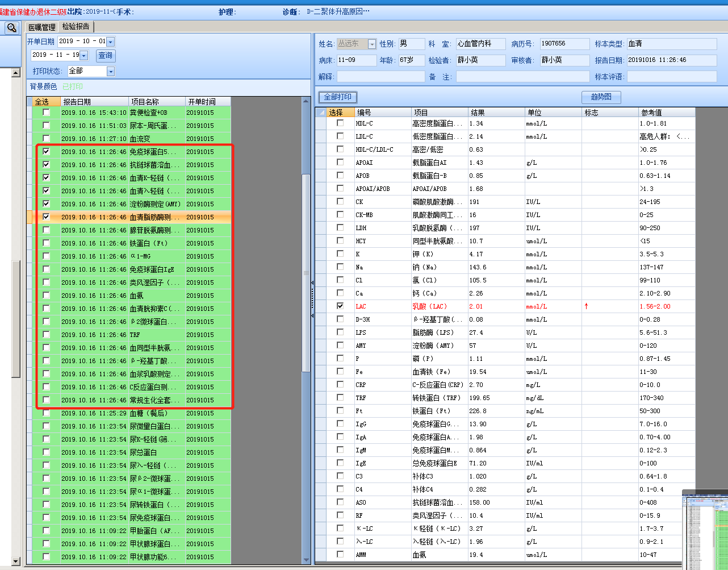Click the HCY 同型半胱氨酸 result row
This screenshot has width=728, height=570.
(x=505, y=241)
